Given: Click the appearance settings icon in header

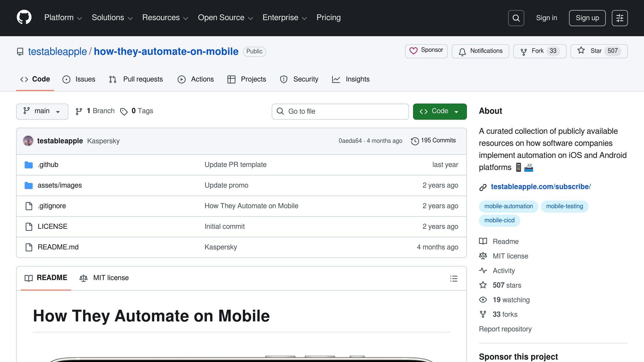Looking at the screenshot, I should click(x=619, y=18).
